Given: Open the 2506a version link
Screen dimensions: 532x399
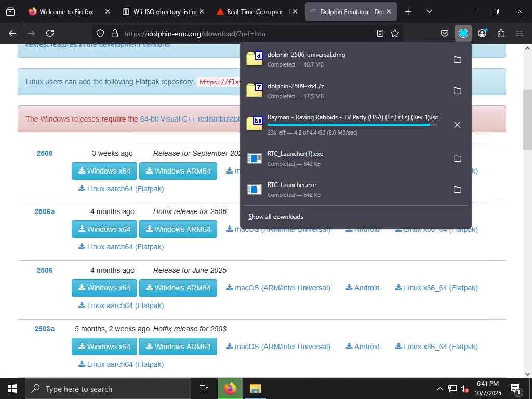Looking at the screenshot, I should pos(45,212).
